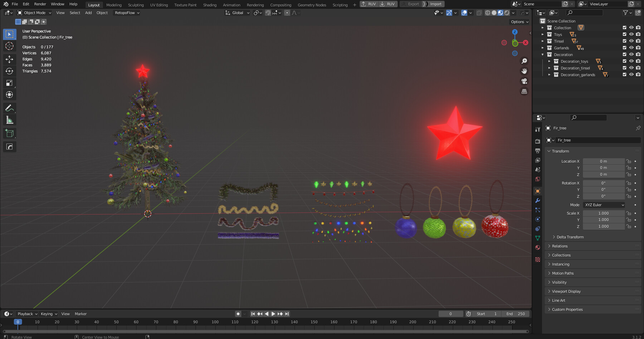Switch to the Shading workspace tab
The width and height of the screenshot is (644, 339).
coord(210,5)
